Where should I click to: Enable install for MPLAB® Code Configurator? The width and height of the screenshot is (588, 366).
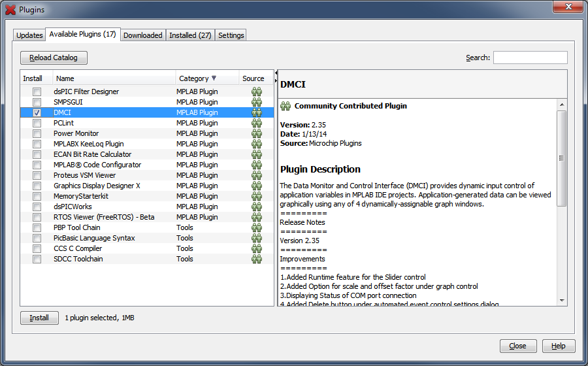37,165
